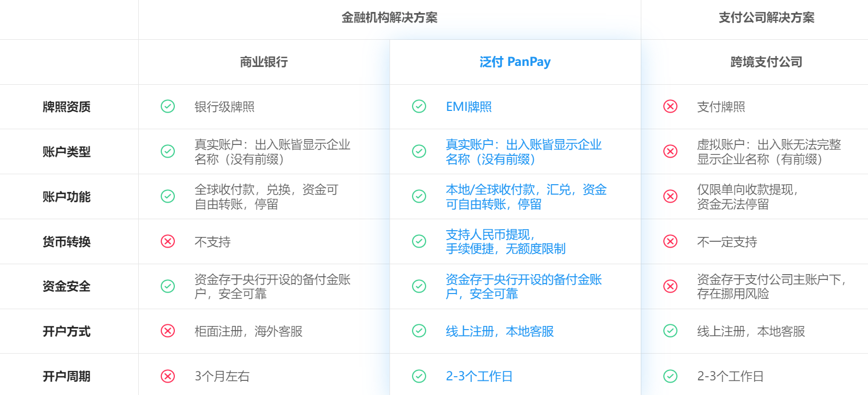Image resolution: width=868 pixels, height=395 pixels.
Task: Click the blue 支持人民币提现 description text
Action: (x=506, y=242)
